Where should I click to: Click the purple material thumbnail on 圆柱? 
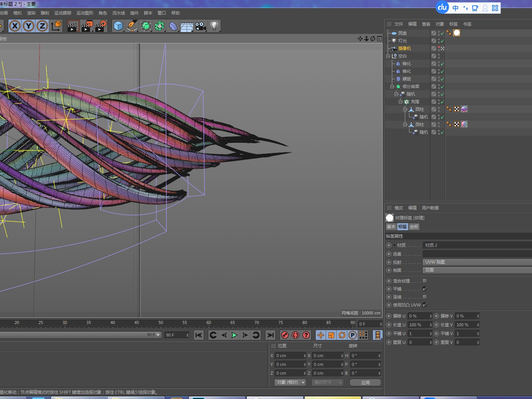click(x=464, y=109)
